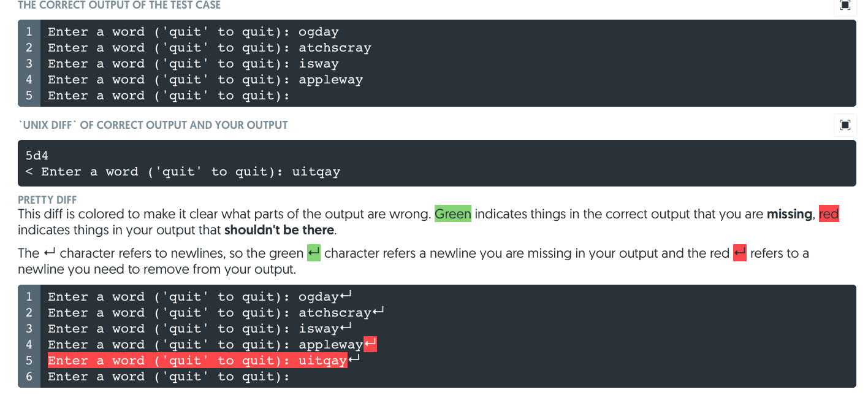Select the 5d4 diff text
The height and width of the screenshot is (400, 868).
click(36, 155)
